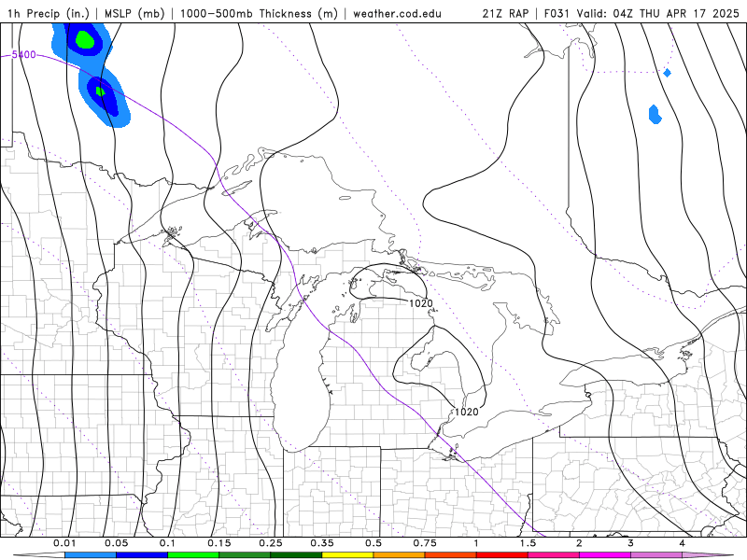Click the '1h Precip (in.)' header label
The height and width of the screenshot is (560, 747).
[x=49, y=13]
